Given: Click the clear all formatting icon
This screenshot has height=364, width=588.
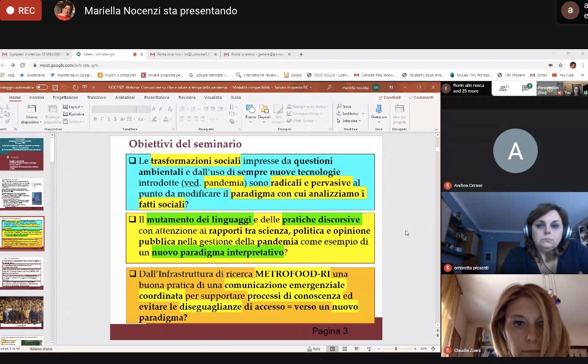Looking at the screenshot, I should pos(170,109).
